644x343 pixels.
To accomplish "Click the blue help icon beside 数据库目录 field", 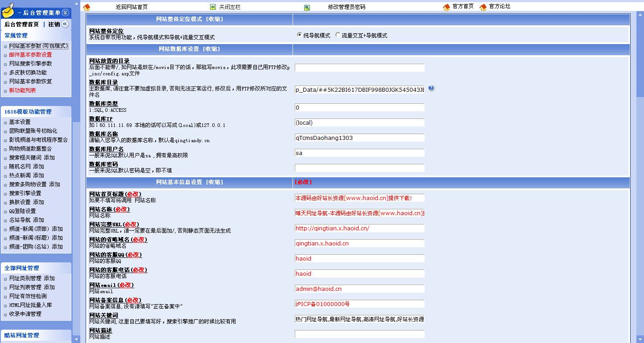I will (431, 88).
